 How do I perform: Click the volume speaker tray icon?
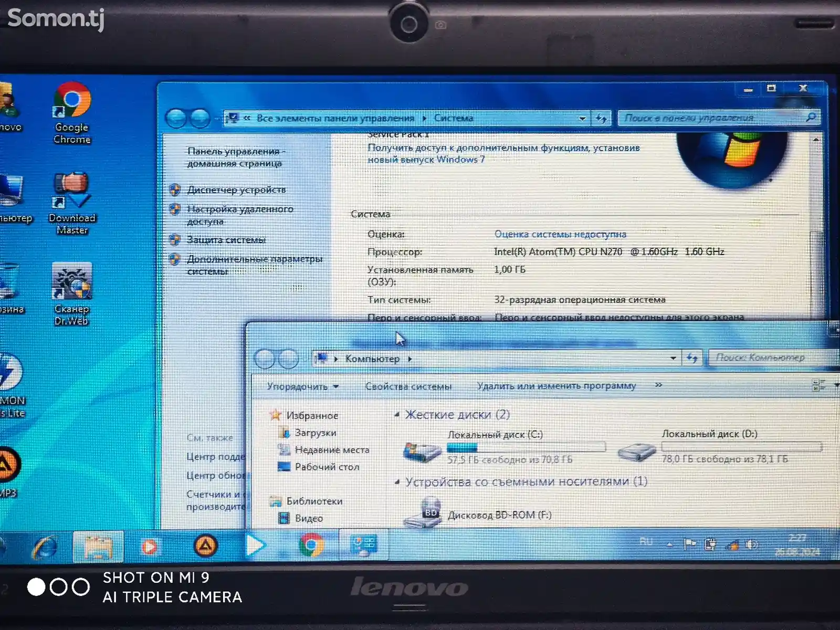click(x=752, y=544)
